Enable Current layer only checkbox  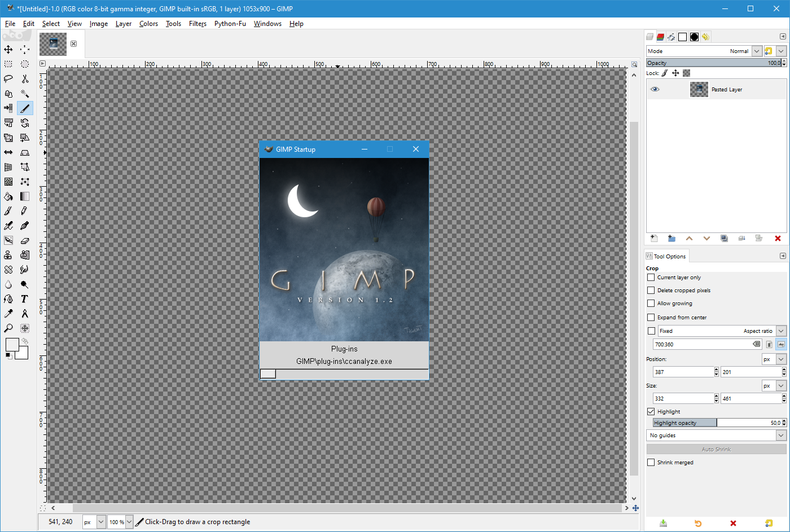coord(651,278)
